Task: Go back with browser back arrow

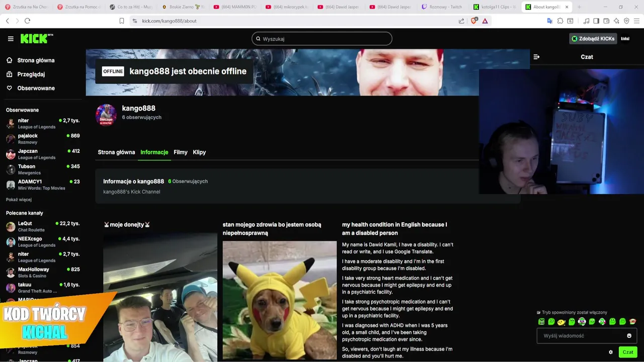Action: pyautogui.click(x=7, y=21)
